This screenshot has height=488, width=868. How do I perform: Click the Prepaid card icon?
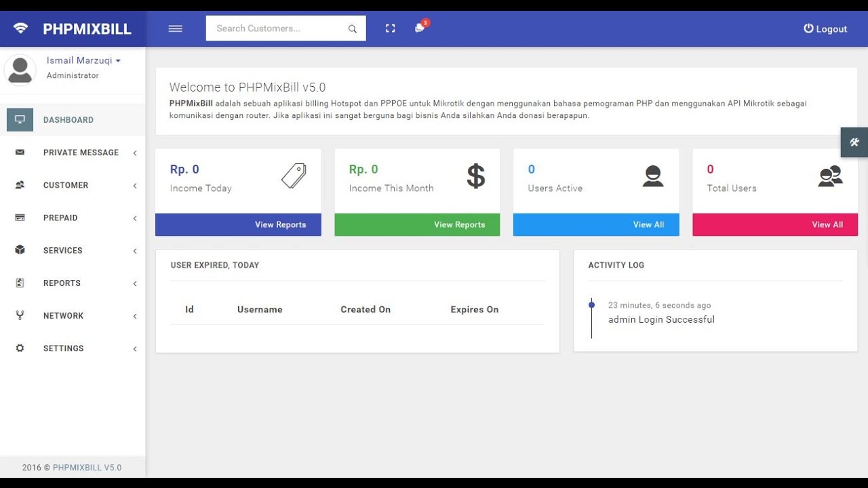point(20,218)
